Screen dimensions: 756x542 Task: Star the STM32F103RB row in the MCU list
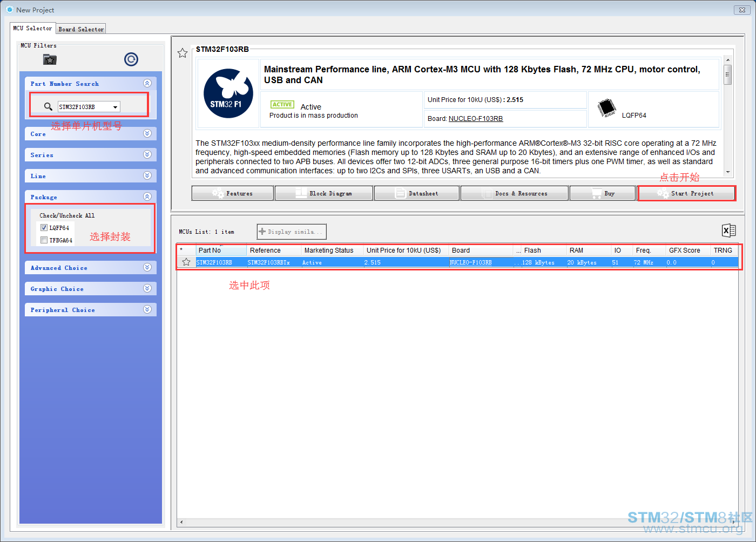tap(186, 262)
